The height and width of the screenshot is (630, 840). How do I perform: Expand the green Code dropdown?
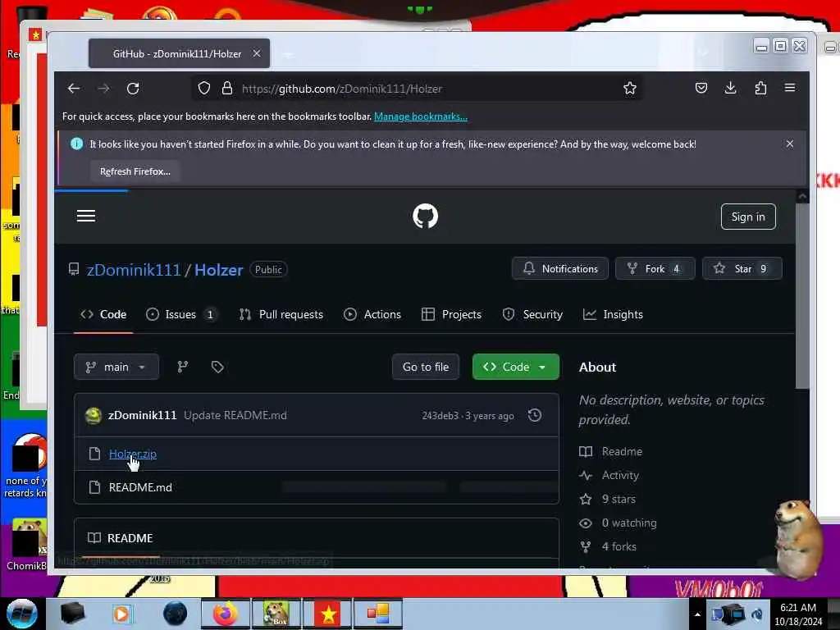[515, 367]
